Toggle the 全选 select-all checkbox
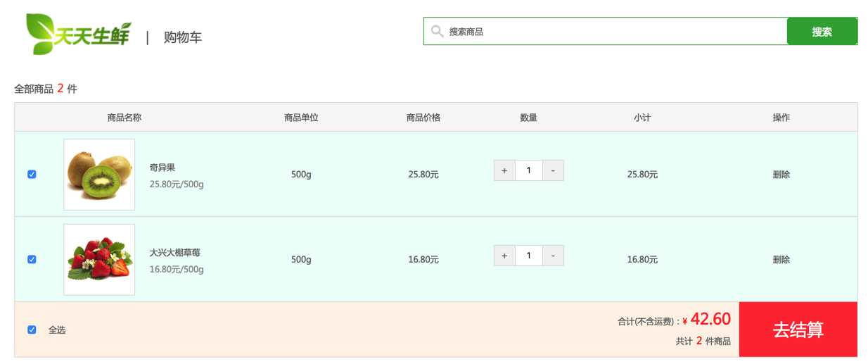 pos(32,330)
